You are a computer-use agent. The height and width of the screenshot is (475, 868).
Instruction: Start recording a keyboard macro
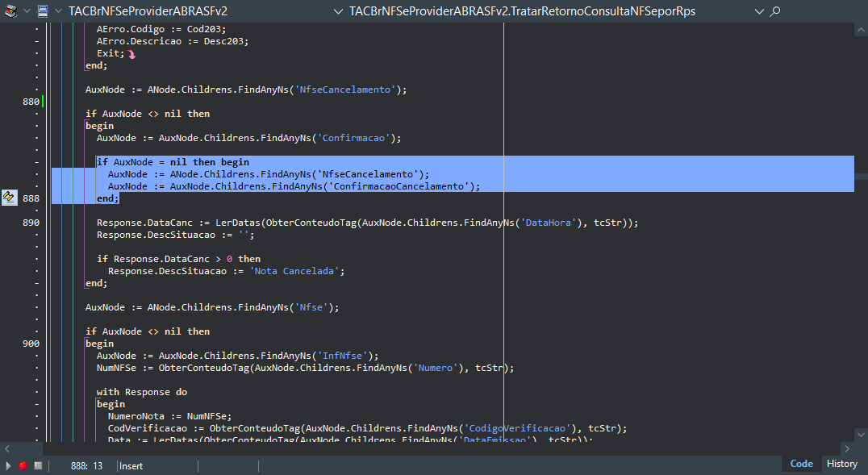[x=23, y=465]
